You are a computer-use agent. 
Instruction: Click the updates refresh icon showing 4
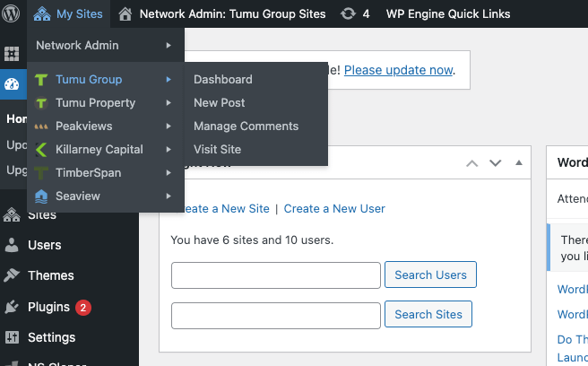pyautogui.click(x=348, y=13)
